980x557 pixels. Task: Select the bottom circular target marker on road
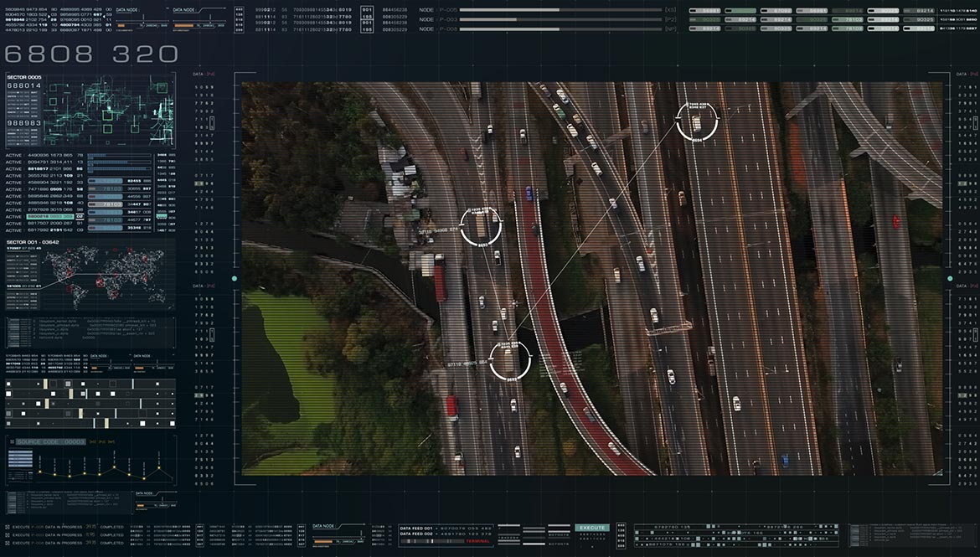510,360
